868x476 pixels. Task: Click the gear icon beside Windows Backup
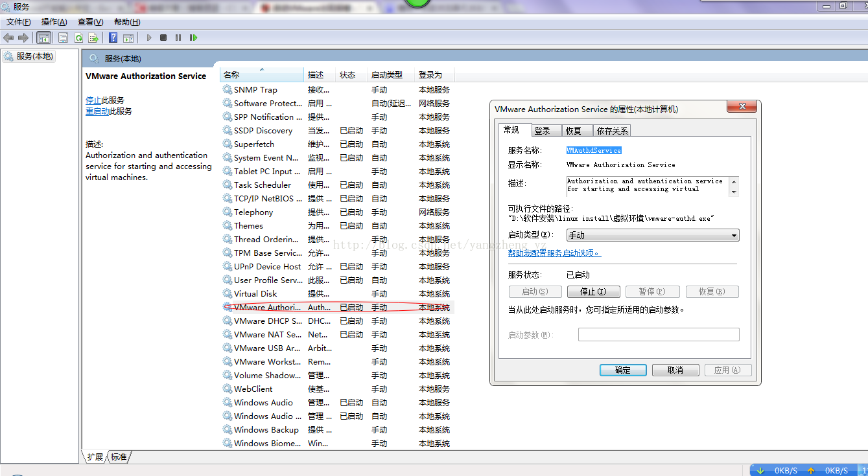228,429
